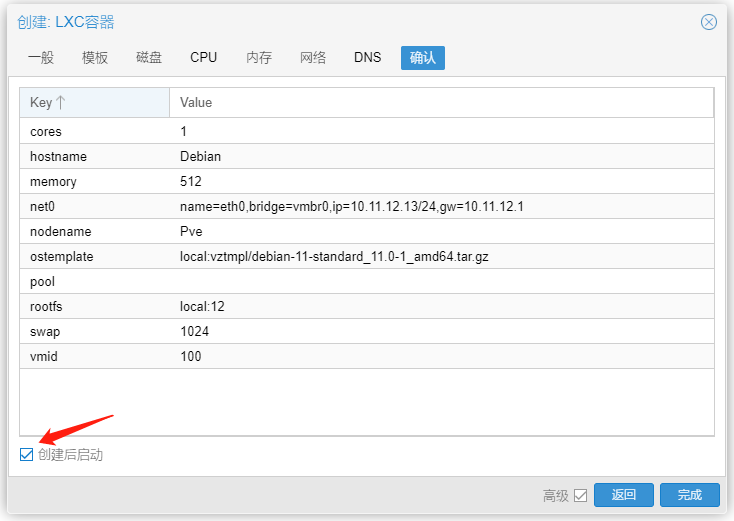Click the 完成 finish button
734x521 pixels.
click(689, 495)
